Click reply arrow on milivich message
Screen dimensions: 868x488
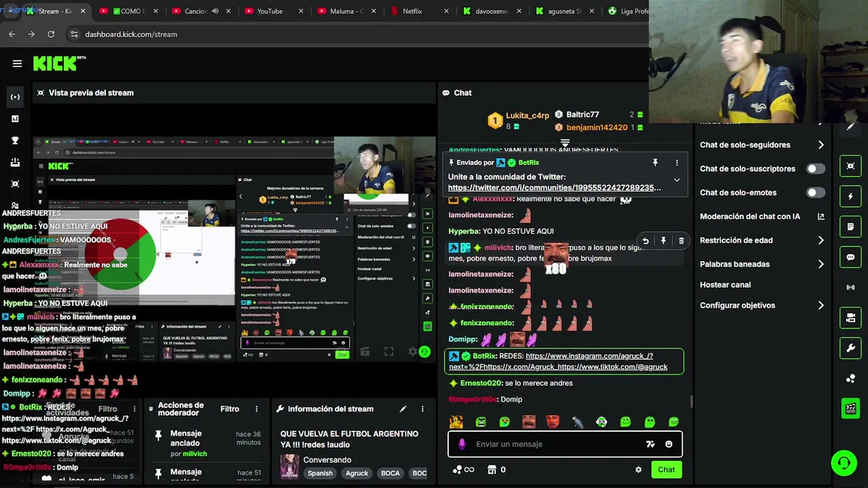(646, 241)
